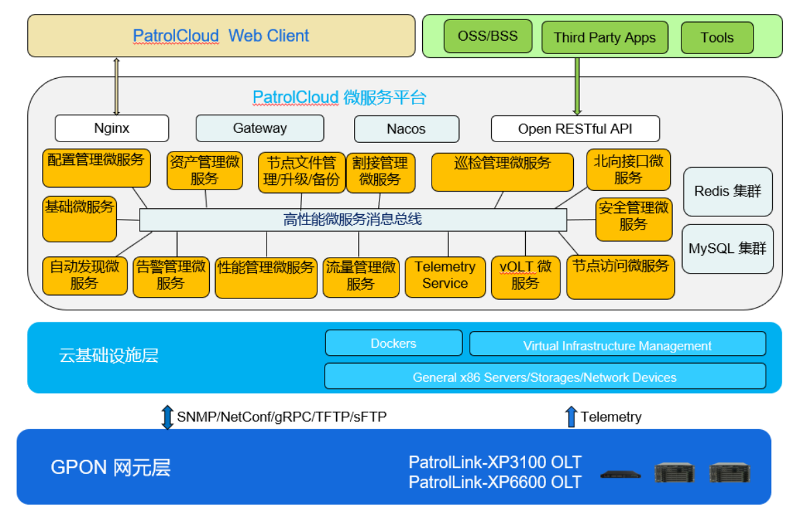Click Virtual Infrastructure Management box
The width and height of the screenshot is (801, 532).
(x=617, y=344)
